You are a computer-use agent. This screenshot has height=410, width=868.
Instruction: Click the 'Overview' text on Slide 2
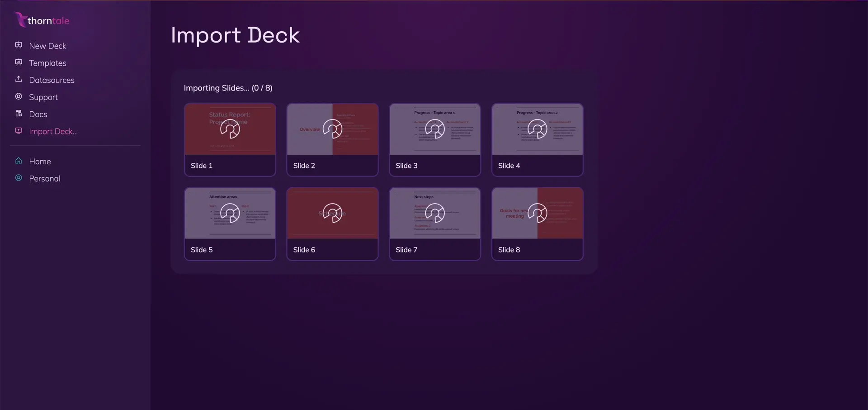click(310, 129)
